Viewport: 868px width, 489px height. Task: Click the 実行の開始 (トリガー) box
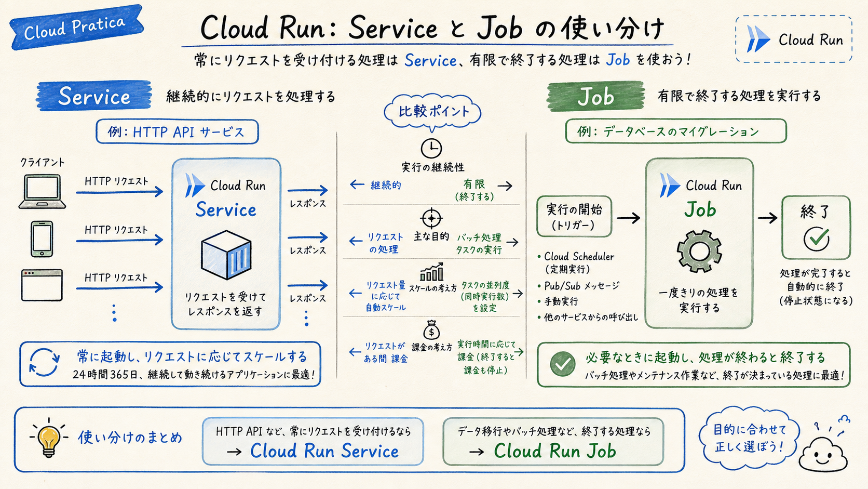tap(574, 216)
